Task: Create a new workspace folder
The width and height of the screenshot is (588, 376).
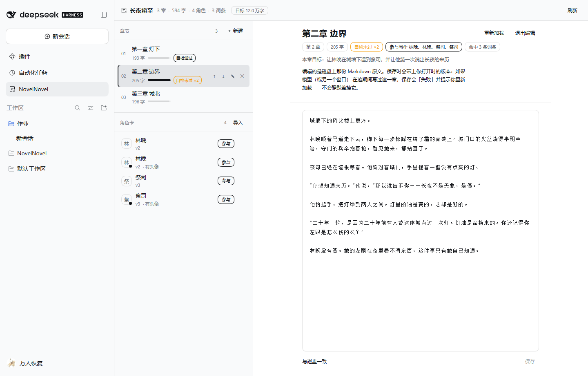Action: pyautogui.click(x=104, y=108)
